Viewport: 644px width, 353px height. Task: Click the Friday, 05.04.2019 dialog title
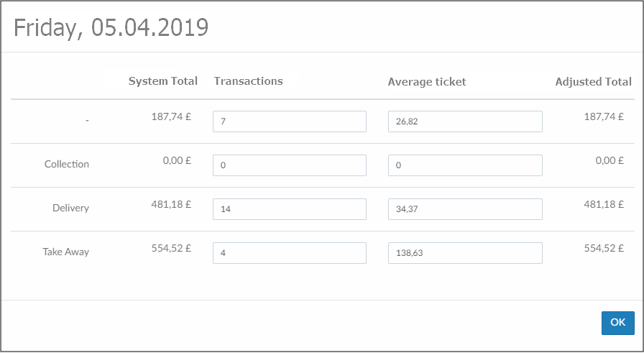pos(111,28)
